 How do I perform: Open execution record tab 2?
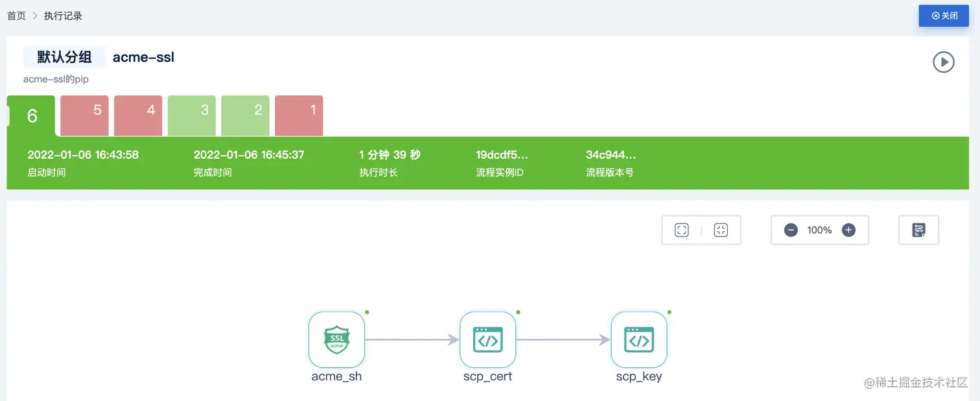(x=246, y=116)
